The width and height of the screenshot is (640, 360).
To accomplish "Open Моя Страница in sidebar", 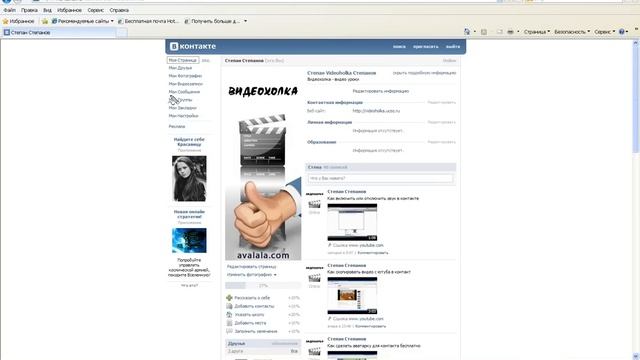I will click(x=182, y=60).
